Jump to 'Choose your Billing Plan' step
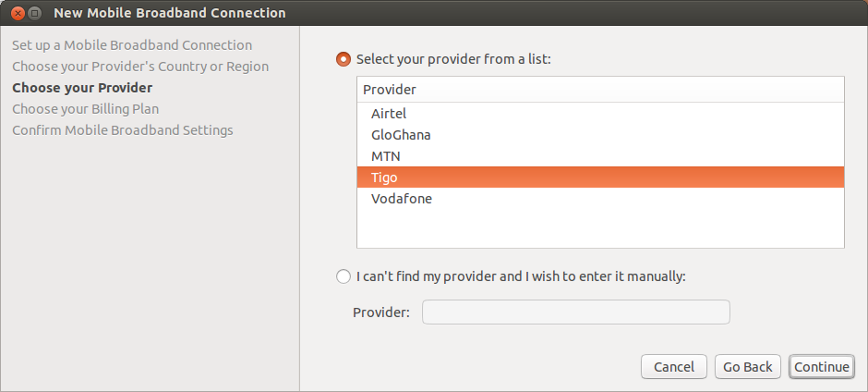 click(x=85, y=109)
